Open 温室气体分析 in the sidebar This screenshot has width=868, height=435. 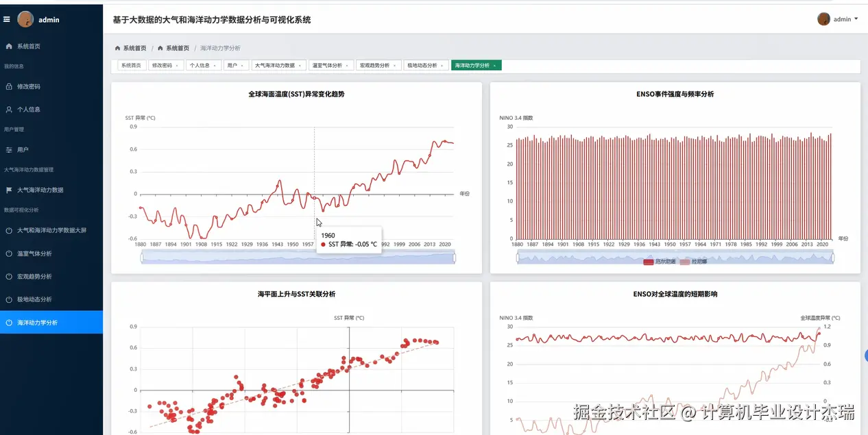coord(51,253)
